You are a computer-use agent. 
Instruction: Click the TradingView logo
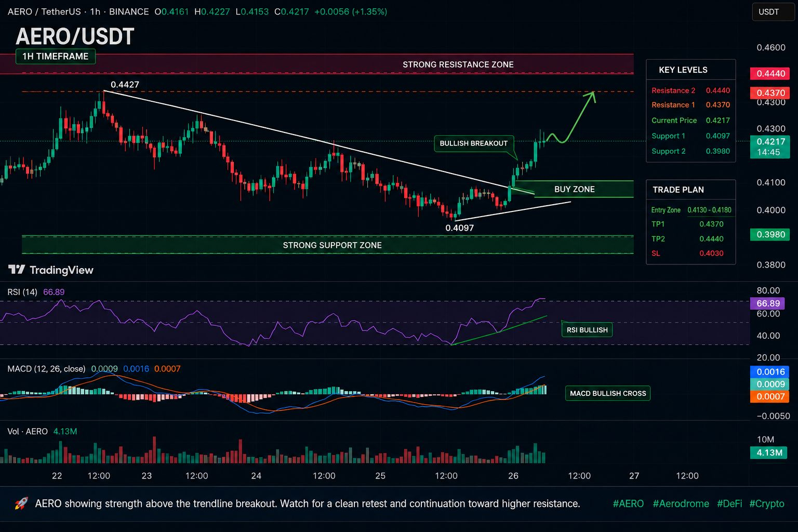[x=51, y=270]
